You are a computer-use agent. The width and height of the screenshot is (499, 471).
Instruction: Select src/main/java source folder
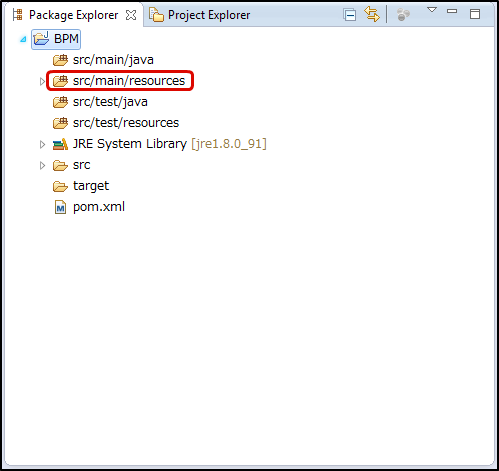113,60
